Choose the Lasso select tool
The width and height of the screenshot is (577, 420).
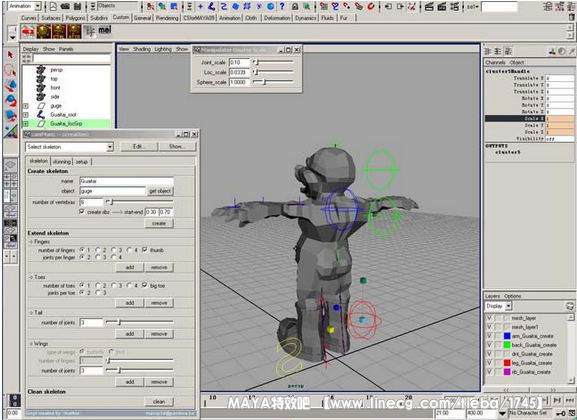(10, 70)
